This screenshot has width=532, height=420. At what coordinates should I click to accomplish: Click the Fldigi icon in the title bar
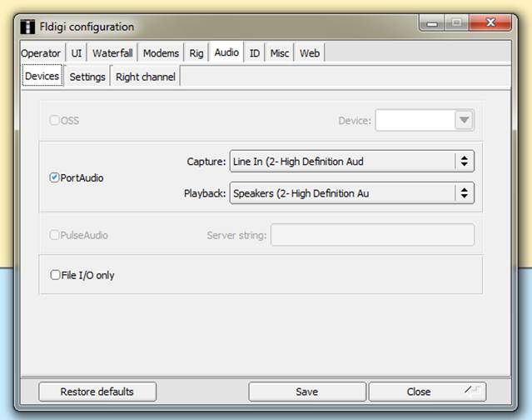tap(28, 26)
